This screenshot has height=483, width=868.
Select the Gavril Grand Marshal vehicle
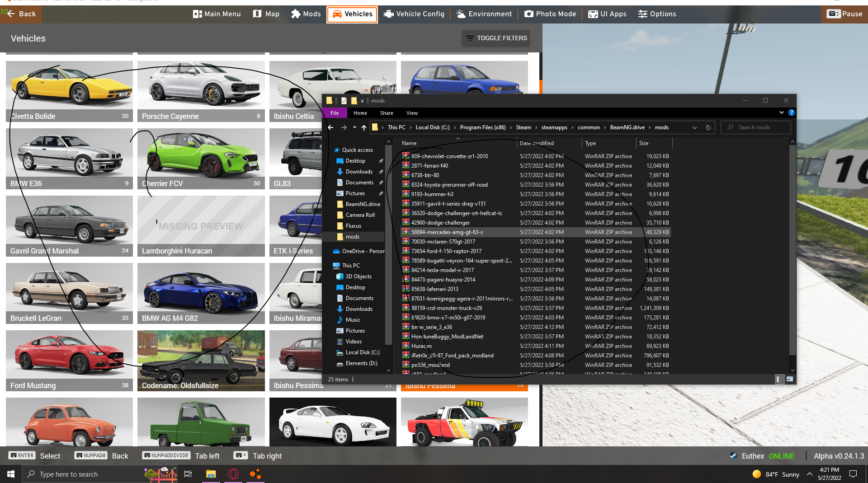click(x=69, y=226)
